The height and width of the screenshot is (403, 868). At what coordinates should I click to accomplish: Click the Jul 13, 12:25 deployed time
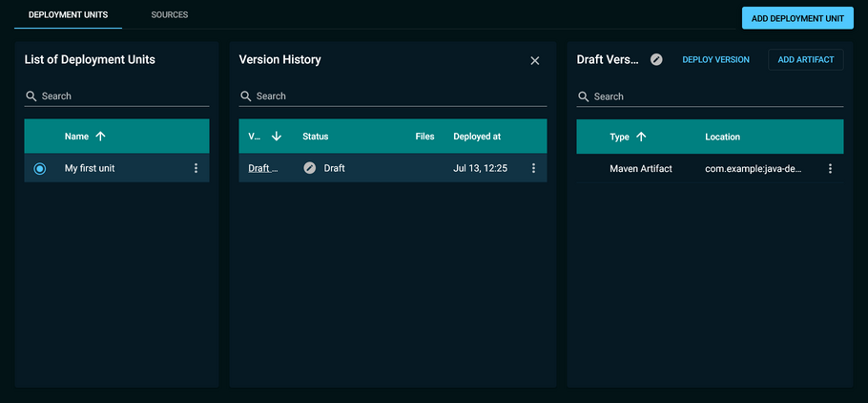[481, 168]
